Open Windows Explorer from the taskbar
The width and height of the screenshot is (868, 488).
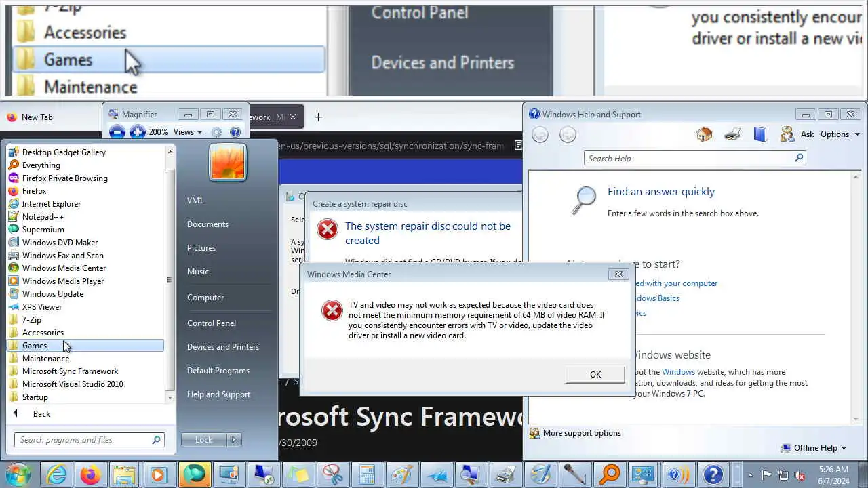click(x=125, y=474)
